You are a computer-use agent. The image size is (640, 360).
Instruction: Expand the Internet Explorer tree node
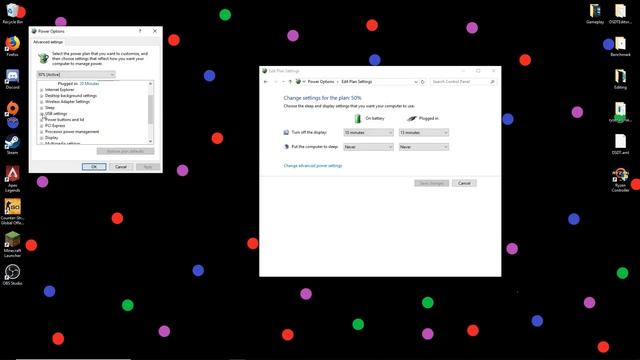(41, 90)
